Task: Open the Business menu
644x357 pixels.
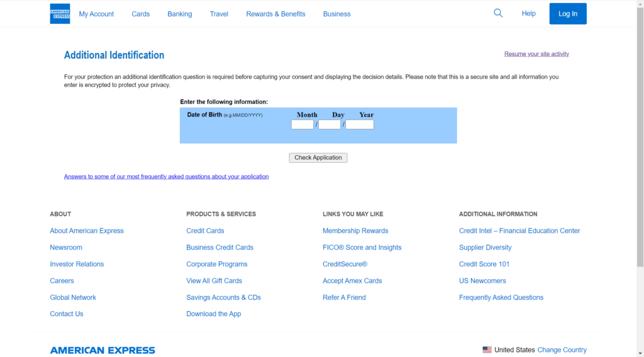Action: click(x=337, y=14)
